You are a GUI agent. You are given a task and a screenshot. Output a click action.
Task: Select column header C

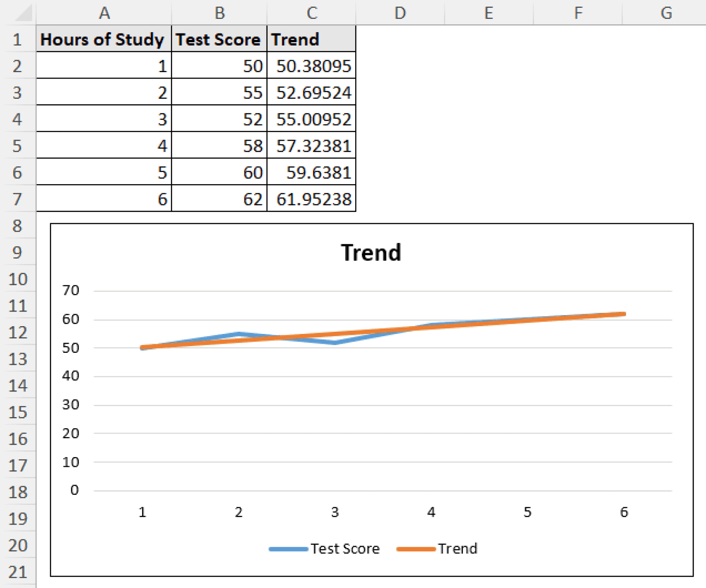(312, 13)
